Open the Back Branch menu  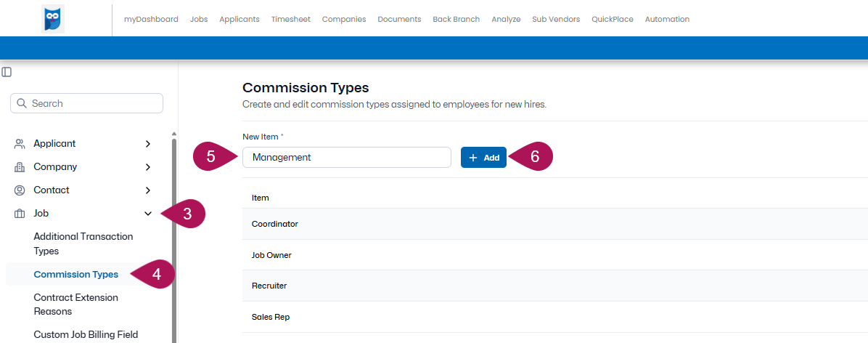coord(456,19)
